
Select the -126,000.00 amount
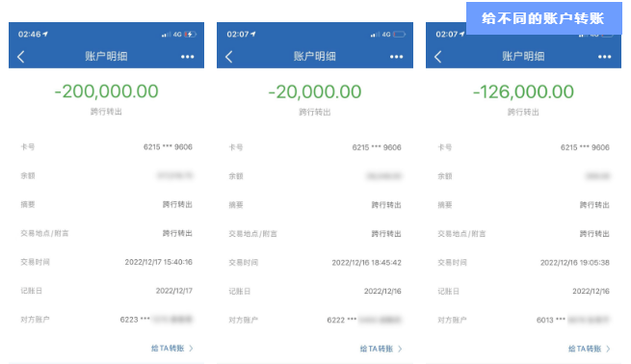pos(523,91)
